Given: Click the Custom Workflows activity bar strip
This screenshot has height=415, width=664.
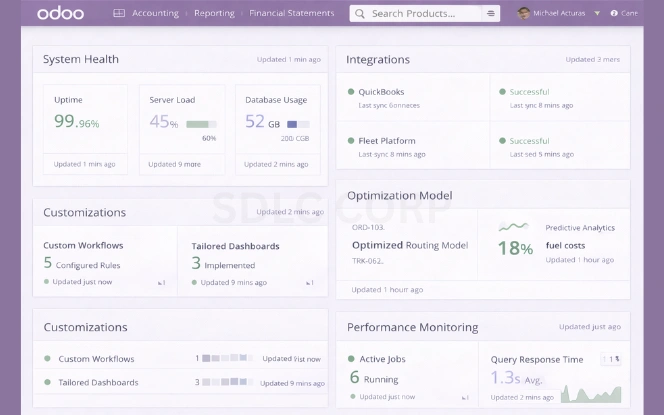Looking at the screenshot, I should point(227,358).
